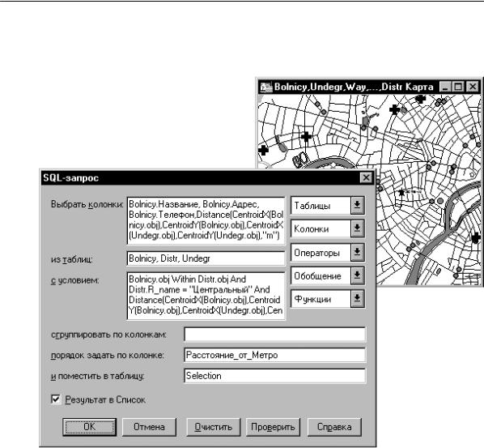
Task: Focus the Выбрать колонки text area
Action: (x=206, y=220)
